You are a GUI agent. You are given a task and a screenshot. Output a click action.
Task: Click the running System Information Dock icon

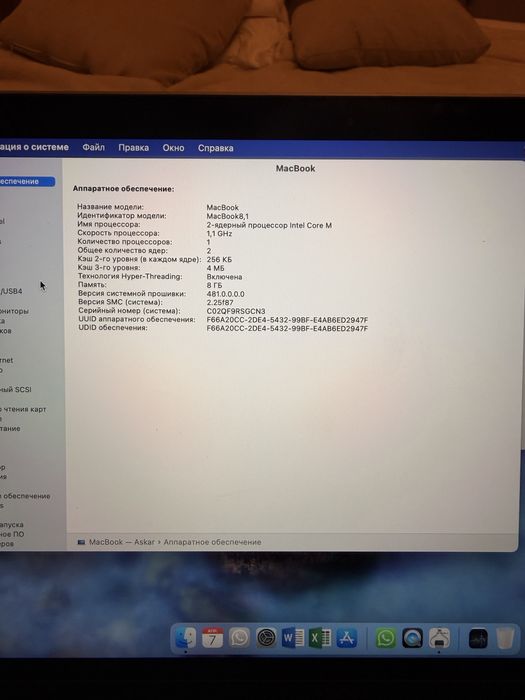(439, 638)
